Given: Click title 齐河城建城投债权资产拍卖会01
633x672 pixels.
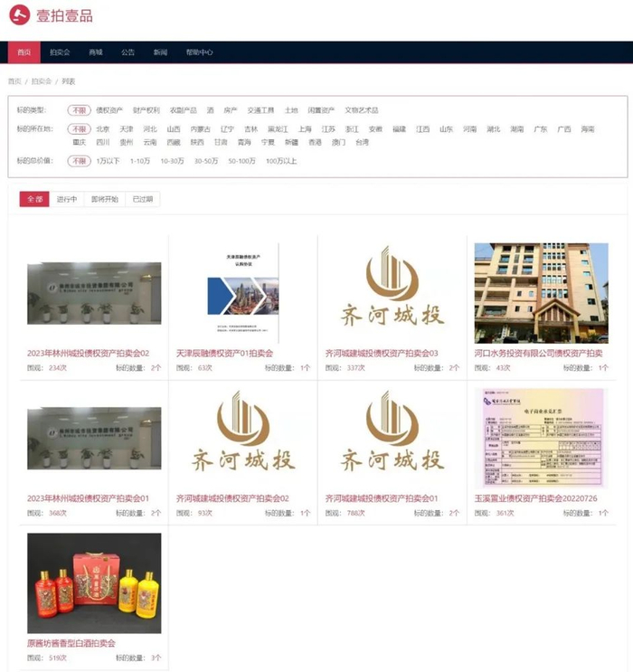Looking at the screenshot, I should pos(382,498).
